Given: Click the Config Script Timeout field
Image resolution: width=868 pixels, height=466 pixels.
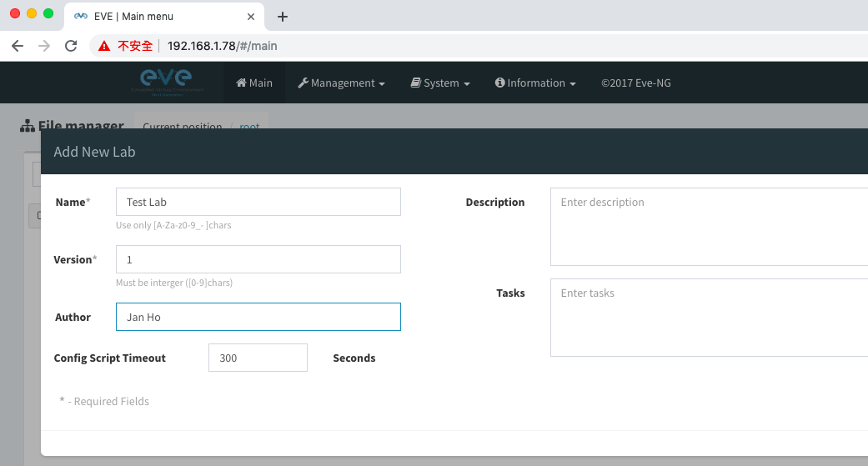Looking at the screenshot, I should tap(258, 358).
